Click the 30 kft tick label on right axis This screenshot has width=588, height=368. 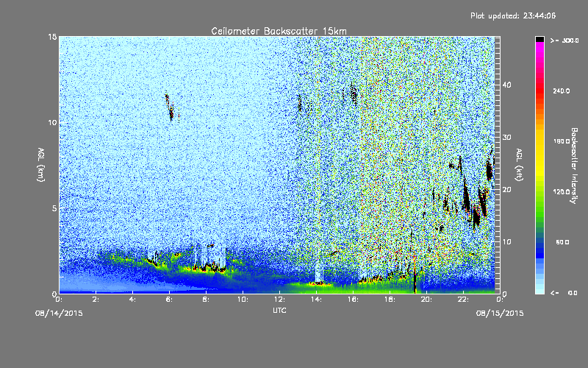[506, 138]
